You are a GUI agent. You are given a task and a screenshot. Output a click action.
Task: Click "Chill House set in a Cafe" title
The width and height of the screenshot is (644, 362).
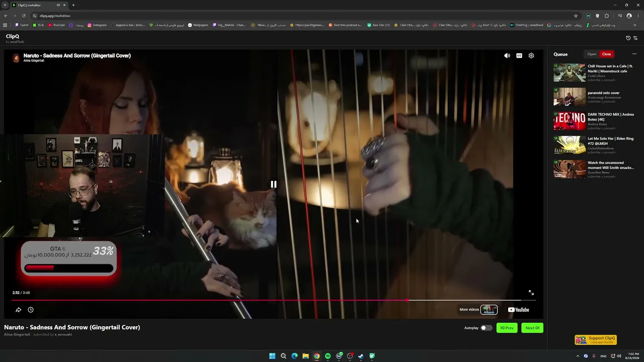click(610, 68)
